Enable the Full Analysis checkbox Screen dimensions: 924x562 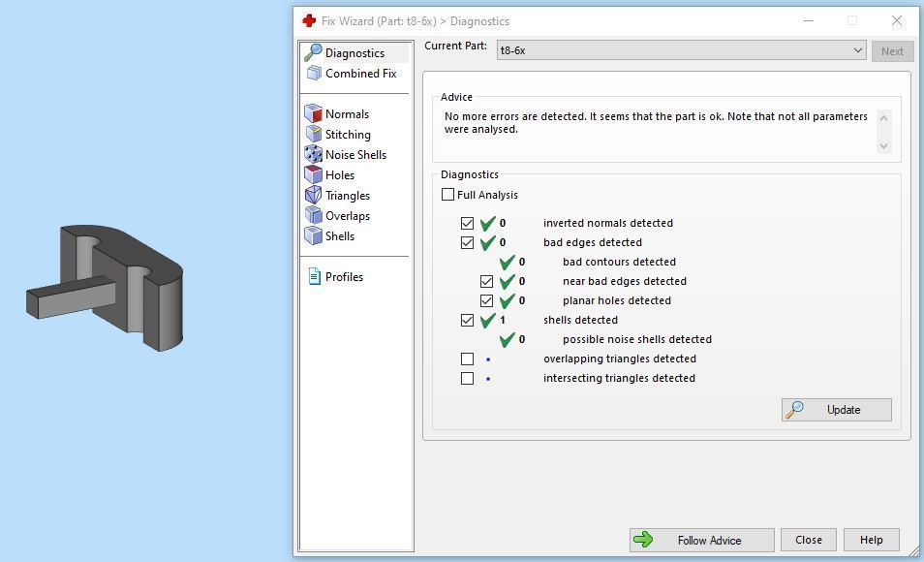click(x=447, y=194)
